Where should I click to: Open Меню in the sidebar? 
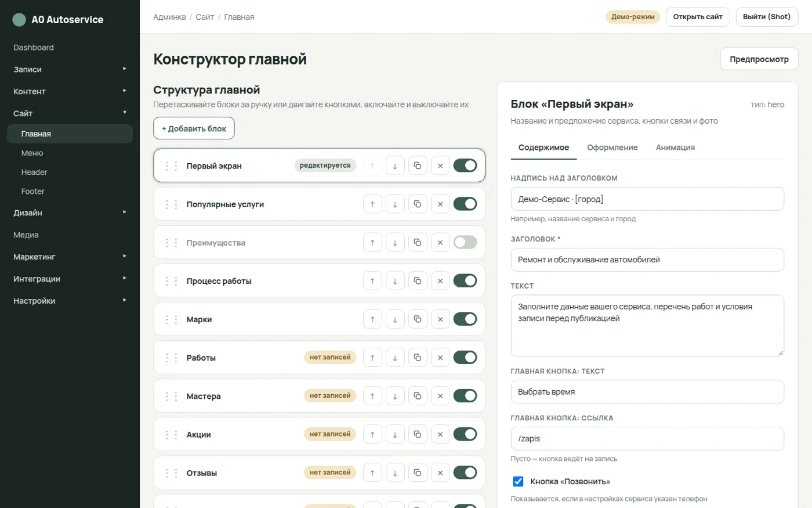click(x=70, y=153)
